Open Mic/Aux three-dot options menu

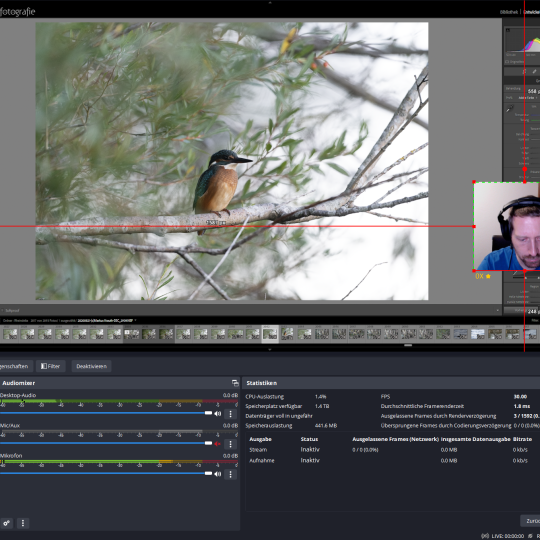coord(230,444)
